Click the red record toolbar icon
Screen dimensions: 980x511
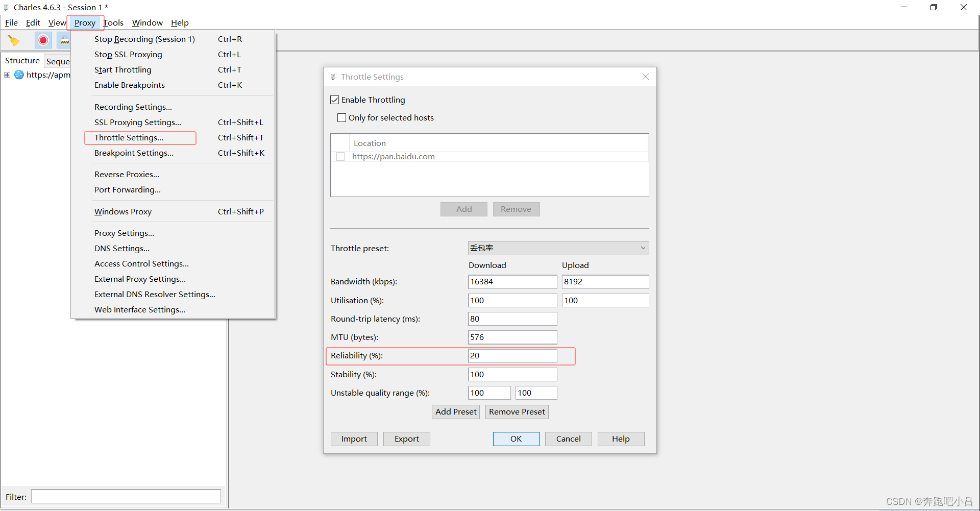coord(43,40)
